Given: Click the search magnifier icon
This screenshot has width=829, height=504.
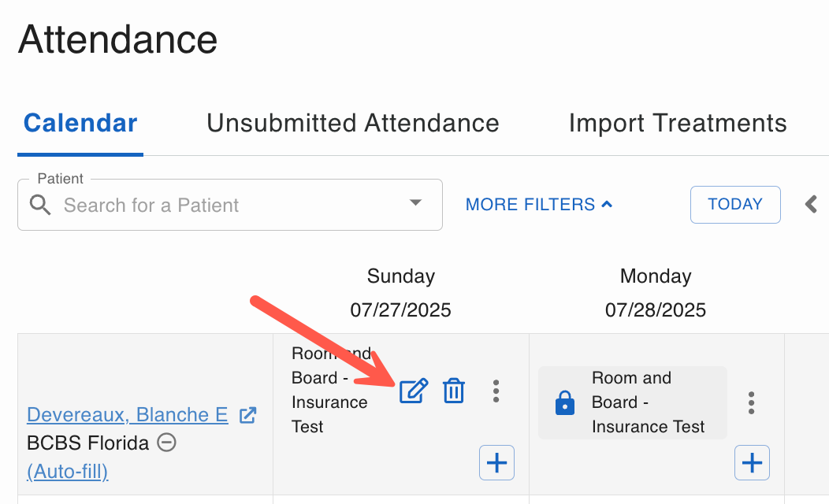Looking at the screenshot, I should (x=40, y=205).
